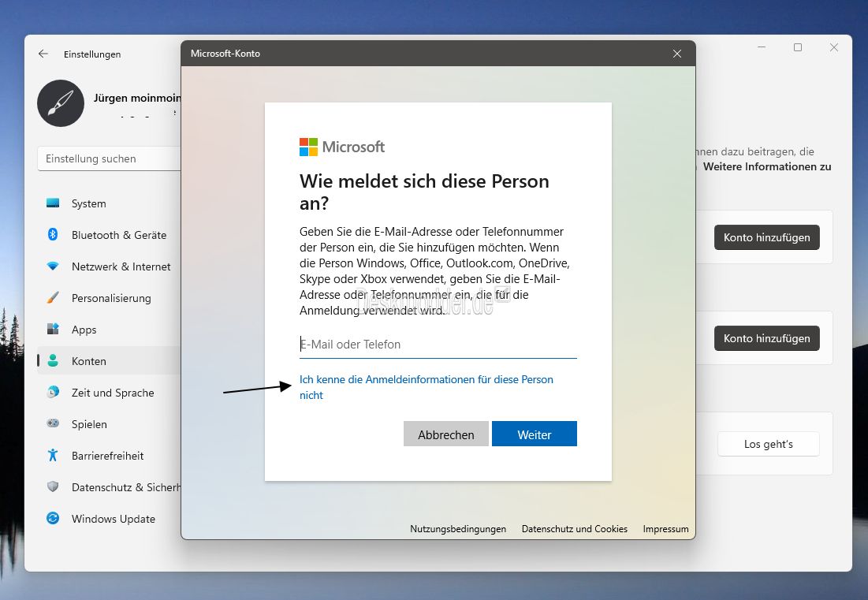Click the System monitor icon in sidebar
The width and height of the screenshot is (868, 600).
coord(53,203)
